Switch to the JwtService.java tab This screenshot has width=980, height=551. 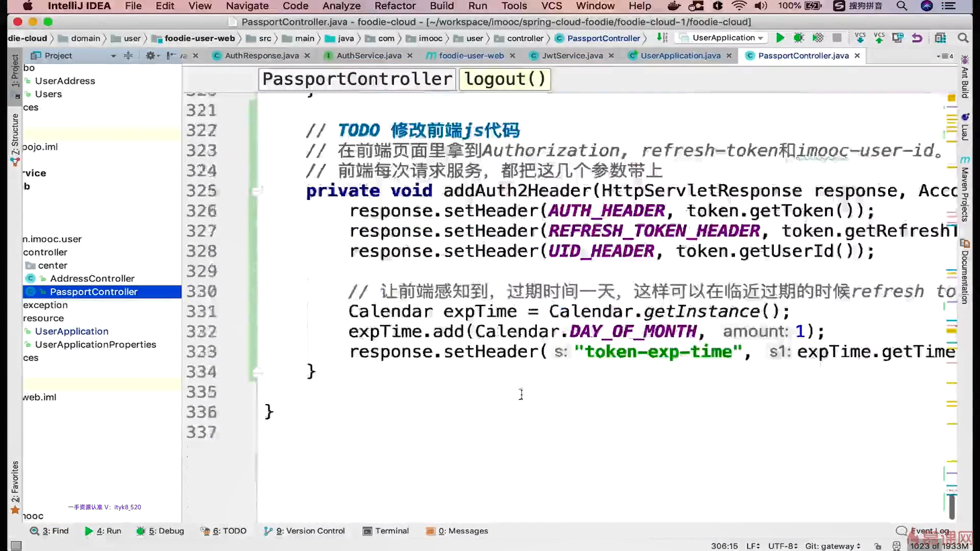click(572, 56)
